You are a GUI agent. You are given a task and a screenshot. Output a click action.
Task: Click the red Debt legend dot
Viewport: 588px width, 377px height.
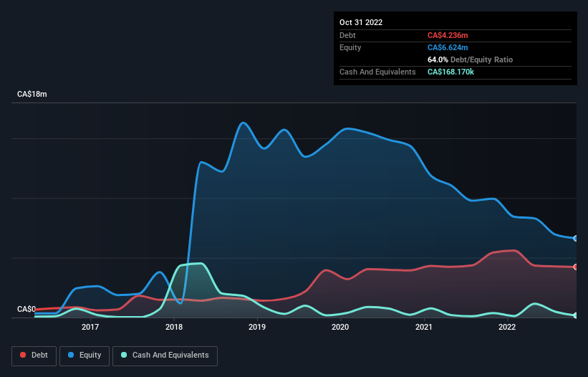click(23, 355)
